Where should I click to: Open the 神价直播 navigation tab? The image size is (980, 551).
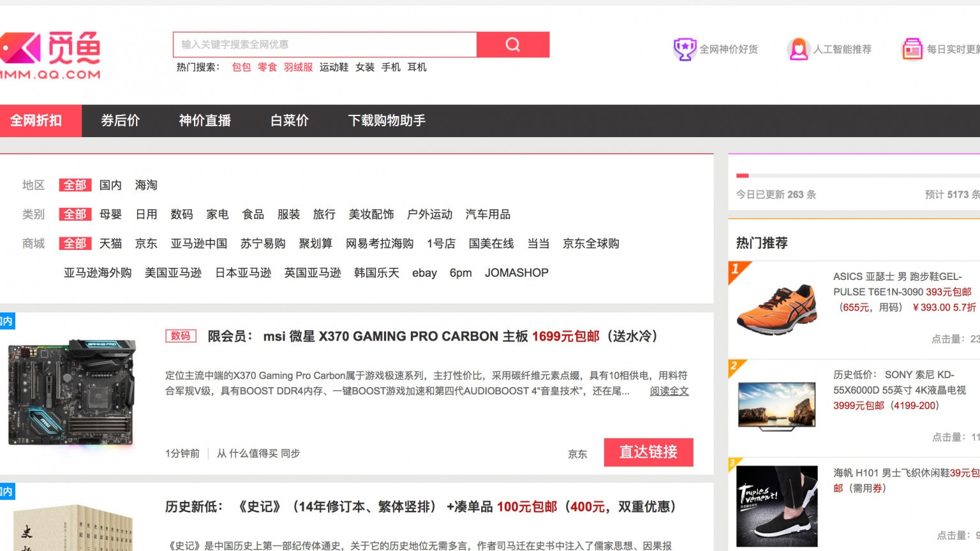tap(205, 121)
